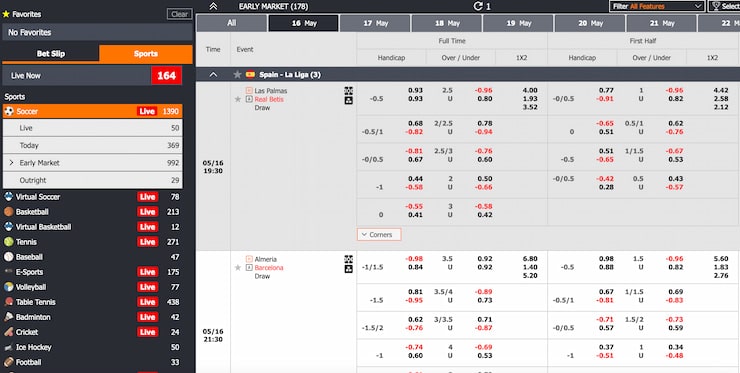The width and height of the screenshot is (740, 373).
Task: Click the Basketball sport icon
Action: [x=8, y=212]
